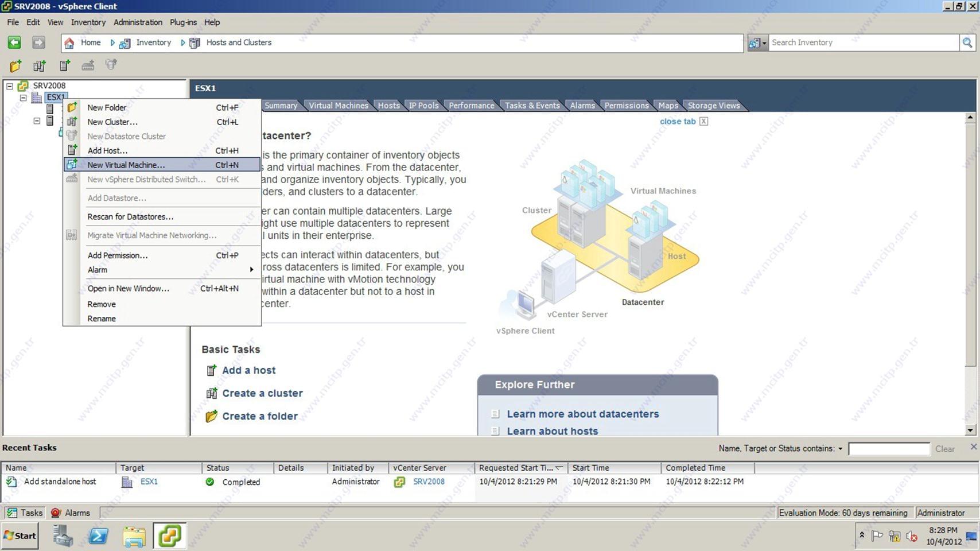Click the Clear filter button
Screen dimensions: 980x551
pyautogui.click(x=945, y=449)
